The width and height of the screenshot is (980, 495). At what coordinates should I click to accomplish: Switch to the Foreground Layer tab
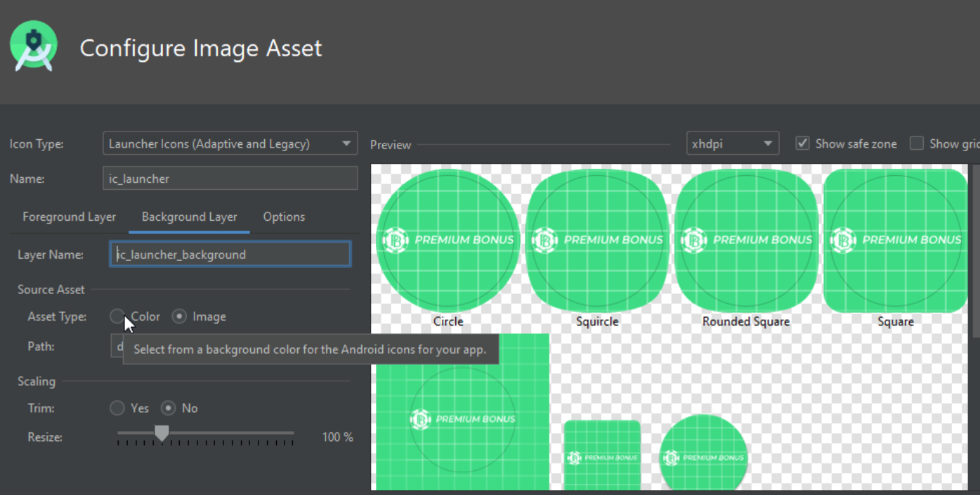(69, 217)
